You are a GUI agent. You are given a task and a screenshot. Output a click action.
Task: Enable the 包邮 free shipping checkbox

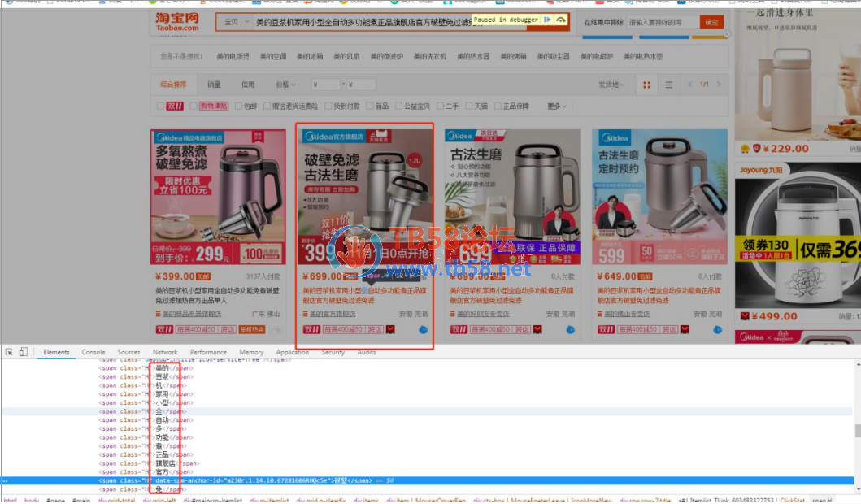tap(238, 106)
